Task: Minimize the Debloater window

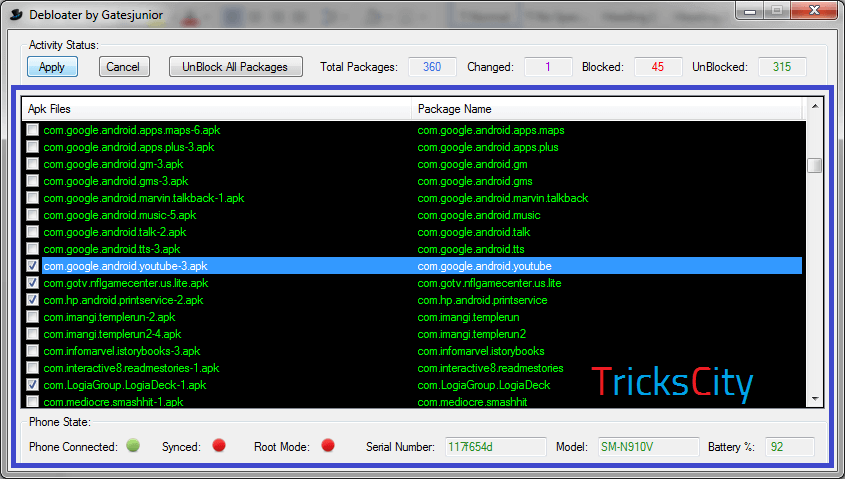Action: point(750,11)
